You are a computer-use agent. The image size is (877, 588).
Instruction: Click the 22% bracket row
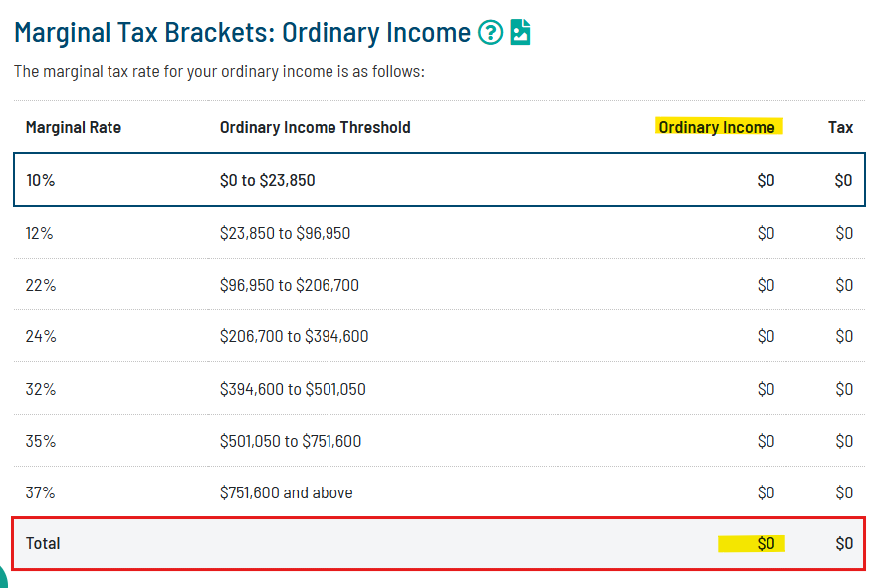point(438,285)
